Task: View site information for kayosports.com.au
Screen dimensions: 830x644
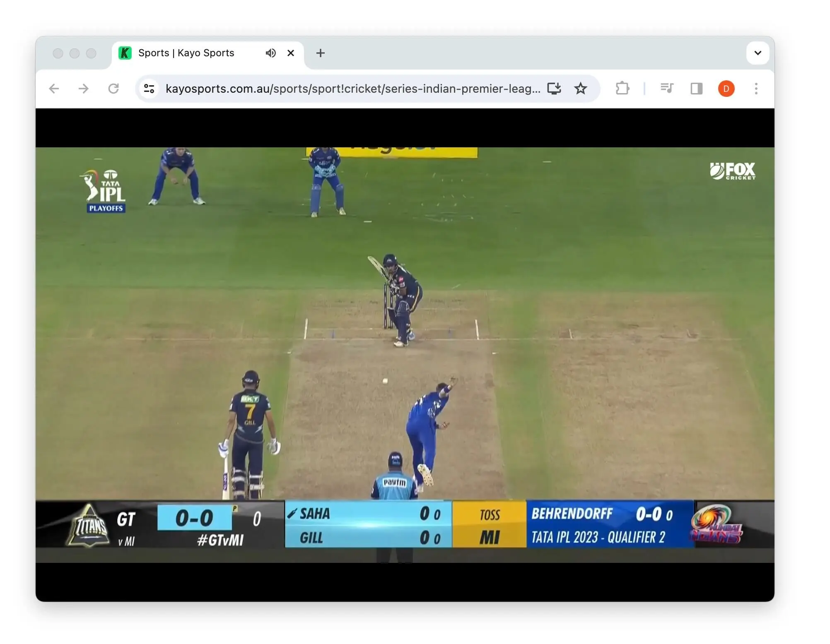Action: pyautogui.click(x=149, y=89)
